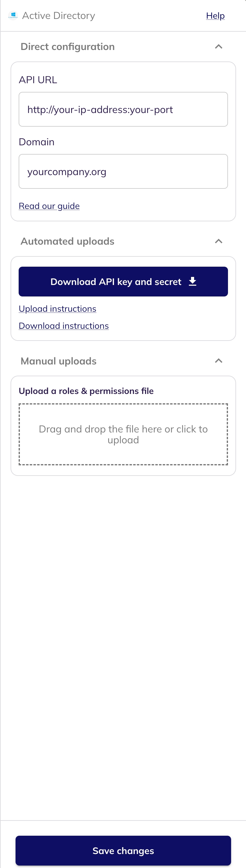Click the Domain text field

point(123,171)
